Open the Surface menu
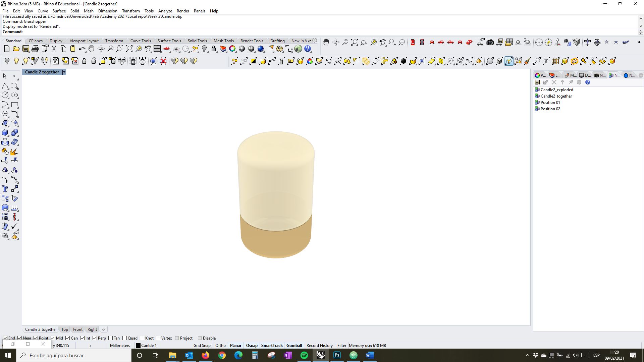The height and width of the screenshot is (362, 644). (x=59, y=11)
